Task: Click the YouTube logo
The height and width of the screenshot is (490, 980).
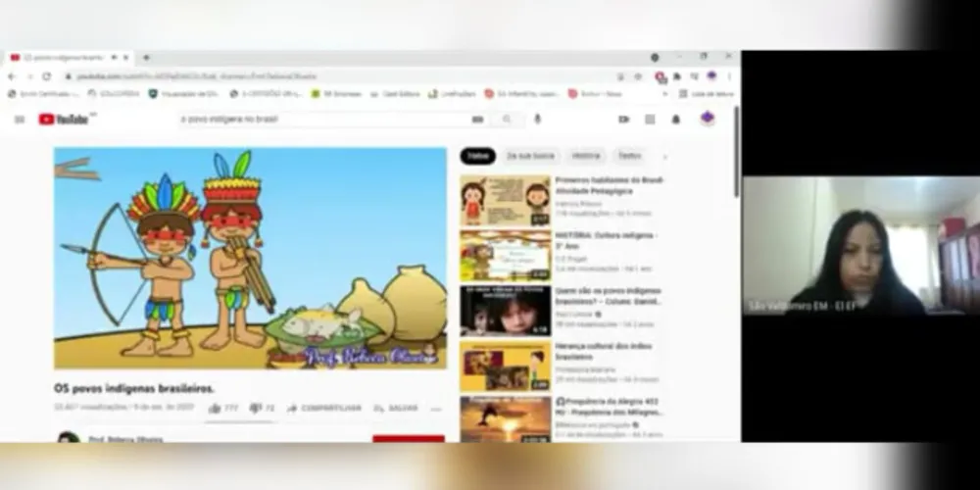Action: 65,120
